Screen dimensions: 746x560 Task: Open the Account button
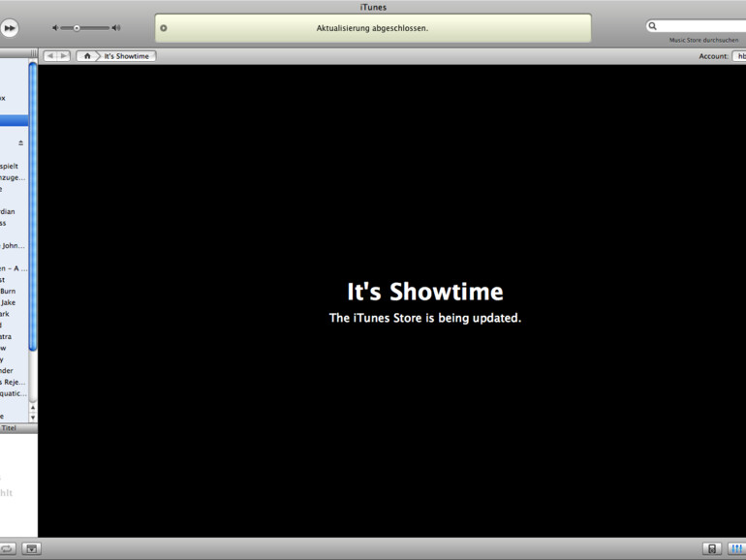[x=739, y=56]
